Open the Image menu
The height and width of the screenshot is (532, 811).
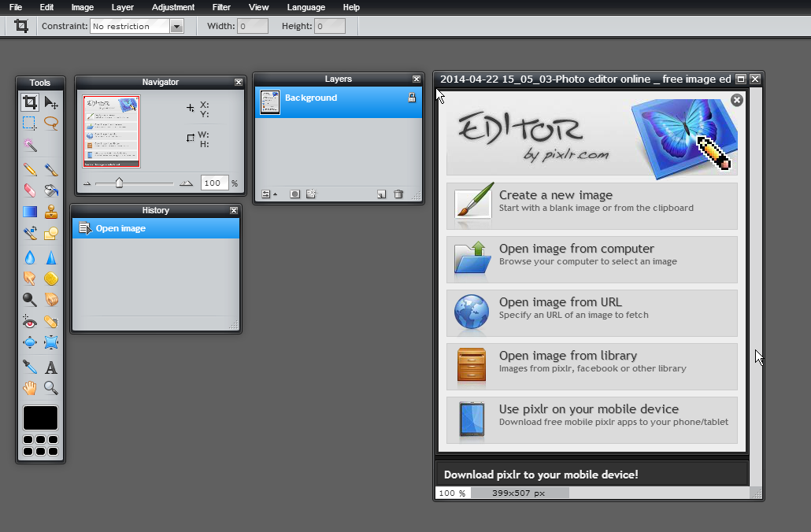(82, 7)
